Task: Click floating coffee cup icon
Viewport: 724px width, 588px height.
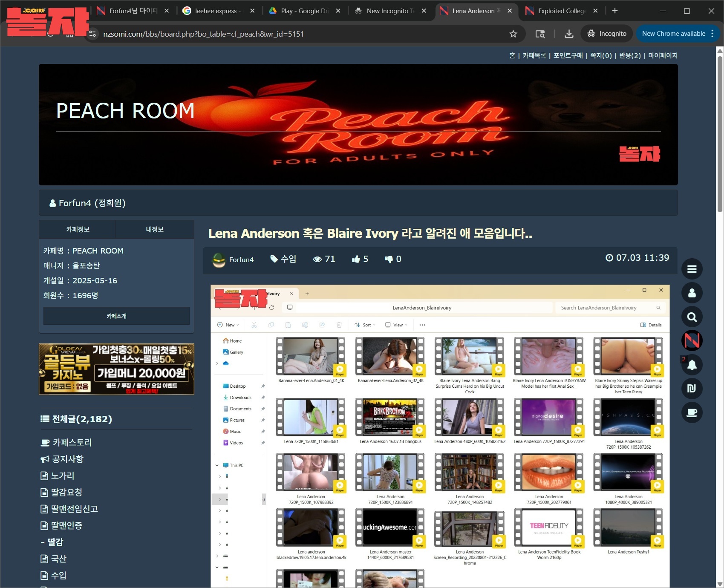Action: tap(692, 412)
